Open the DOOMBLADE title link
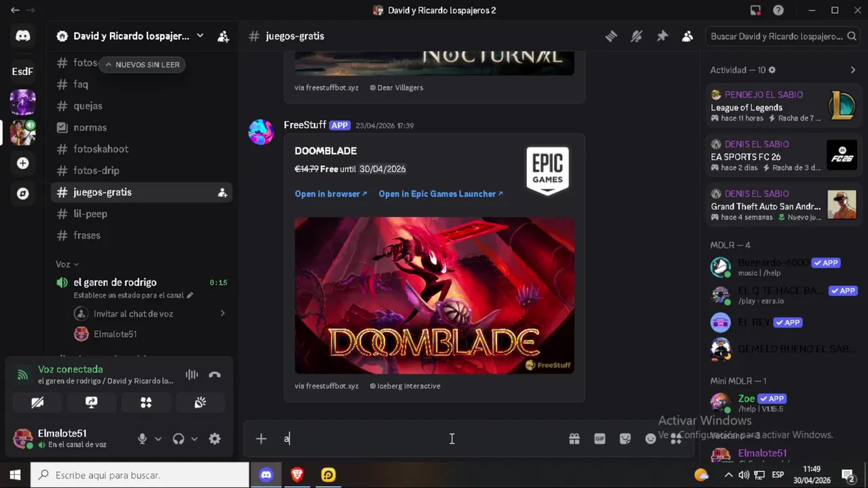The width and height of the screenshot is (868, 488). (325, 151)
